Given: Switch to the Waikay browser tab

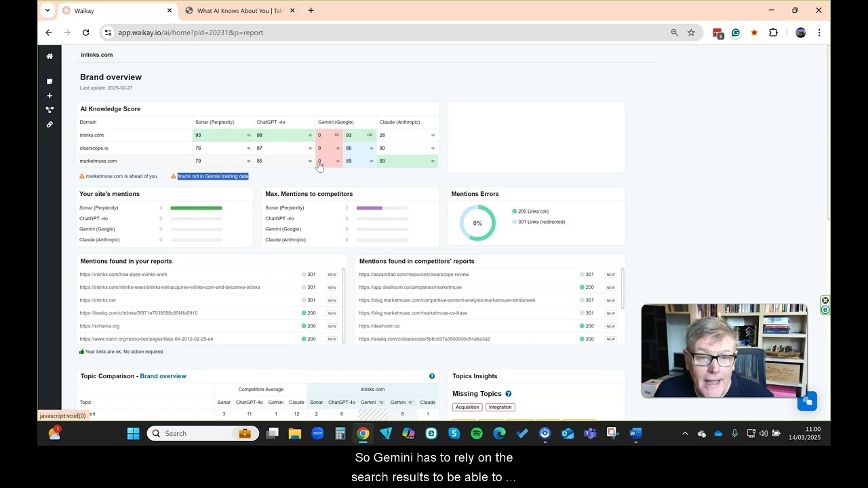Looking at the screenshot, I should point(117,11).
